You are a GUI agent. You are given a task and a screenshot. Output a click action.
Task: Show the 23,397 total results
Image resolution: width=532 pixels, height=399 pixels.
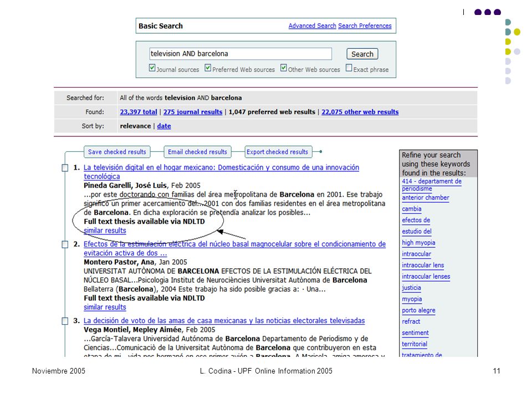click(x=139, y=112)
